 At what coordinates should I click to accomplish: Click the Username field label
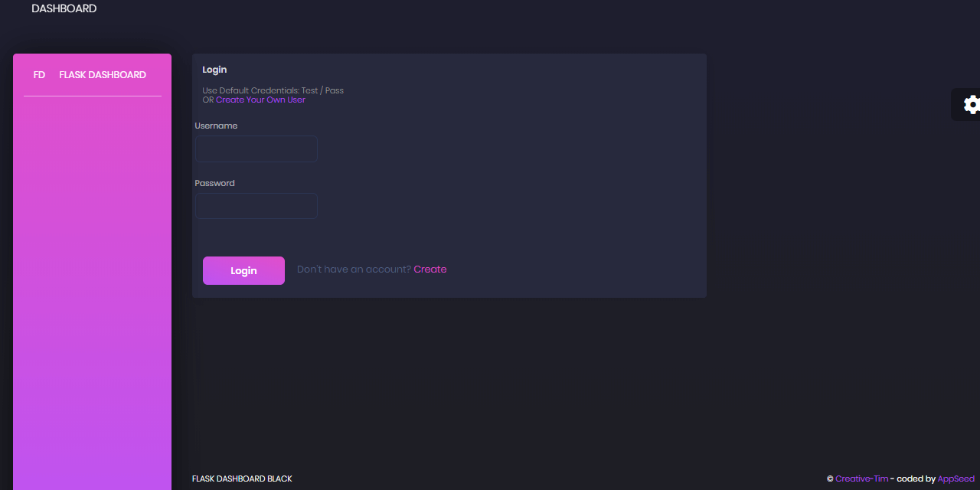[x=216, y=126]
